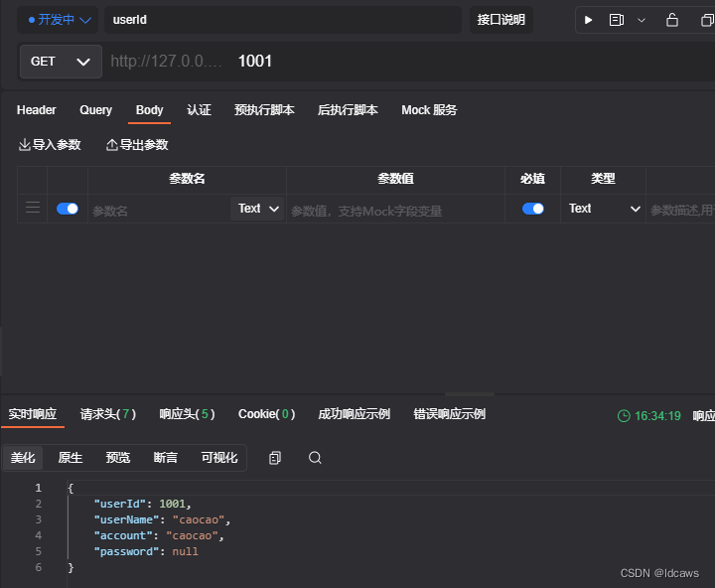Open the 请求头(7) tab
Viewport: 715px width, 588px height.
tap(108, 414)
